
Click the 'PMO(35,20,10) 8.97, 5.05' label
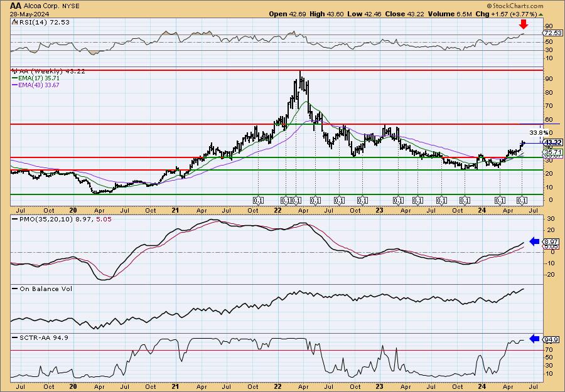coord(65,219)
